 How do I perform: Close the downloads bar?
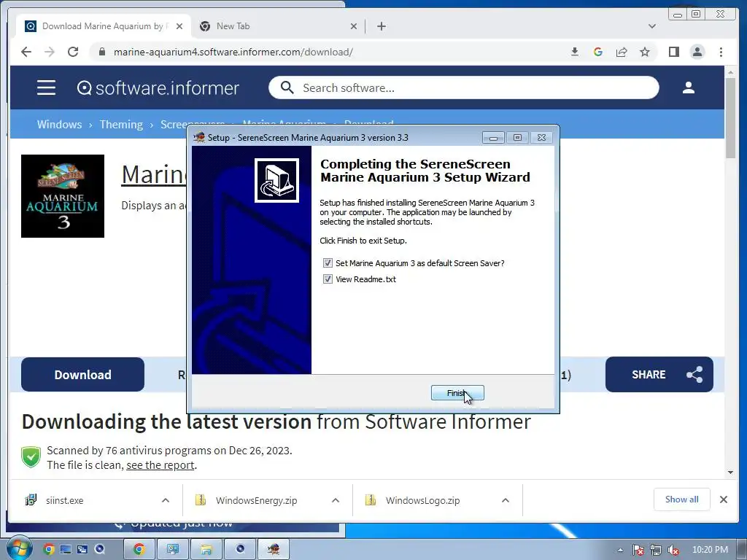[x=723, y=499]
